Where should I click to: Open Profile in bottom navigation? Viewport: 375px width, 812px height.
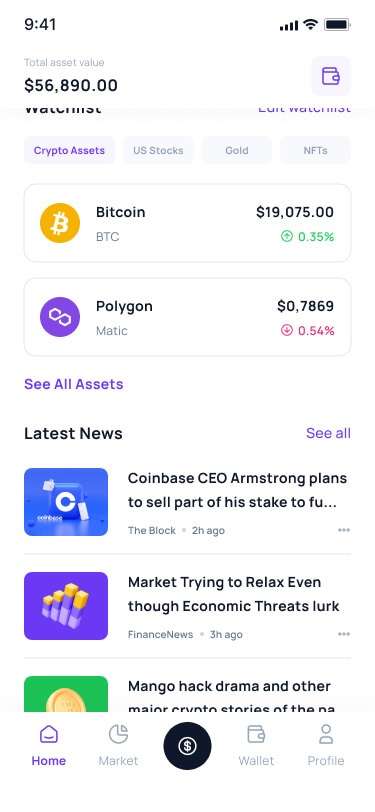(326, 746)
